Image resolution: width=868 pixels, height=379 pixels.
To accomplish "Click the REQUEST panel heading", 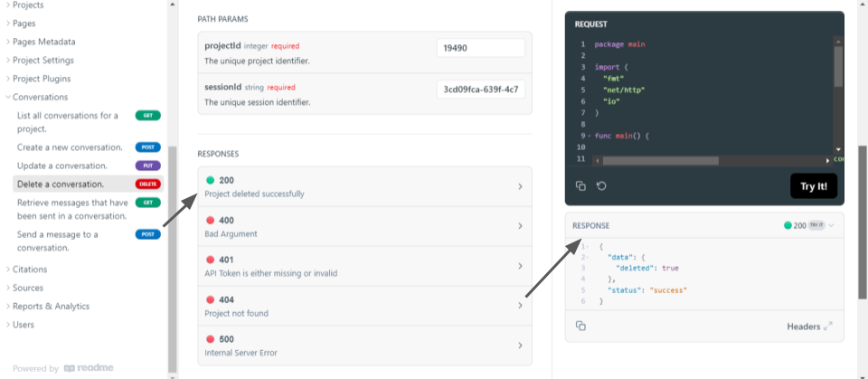I will (590, 24).
